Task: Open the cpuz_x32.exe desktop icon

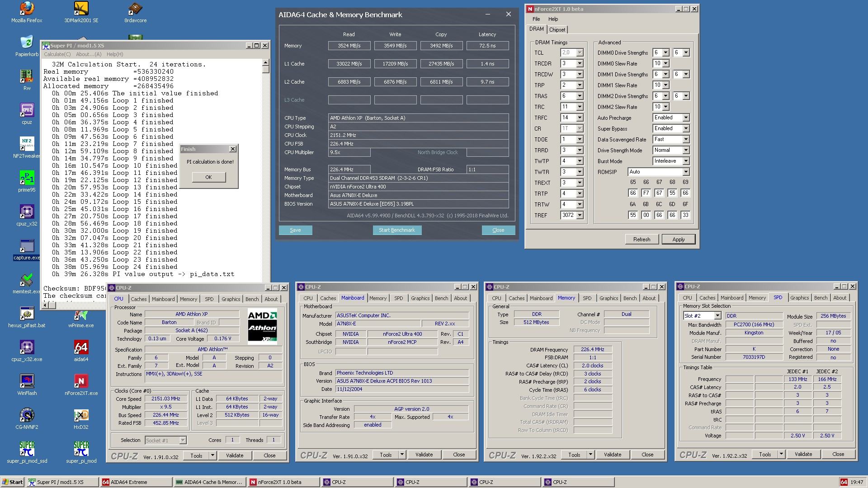Action: click(27, 351)
